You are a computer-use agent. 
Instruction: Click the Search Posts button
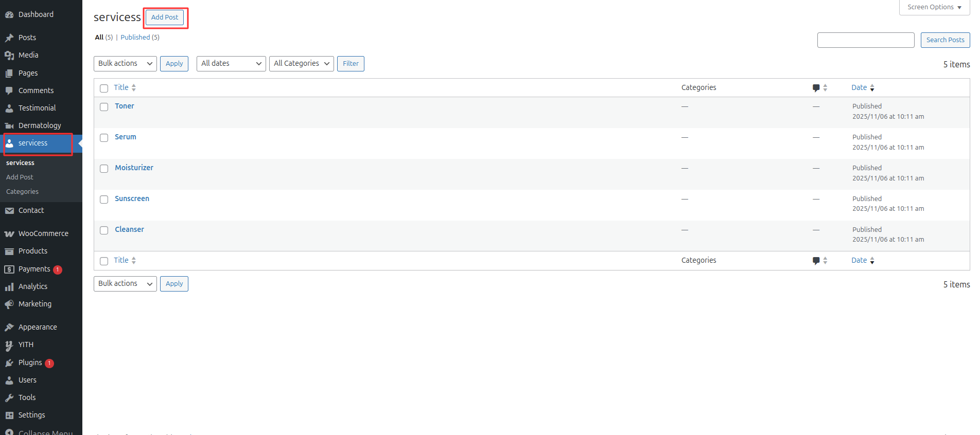(945, 40)
